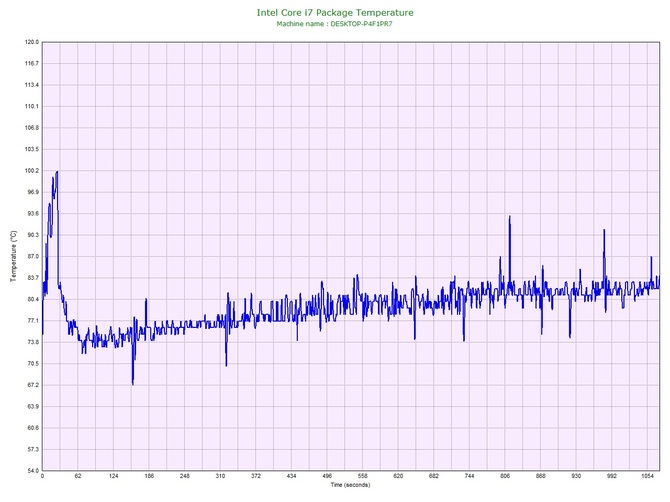The image size is (670, 502).
Task: Click the 54.0 y-axis value
Action: coord(32,471)
